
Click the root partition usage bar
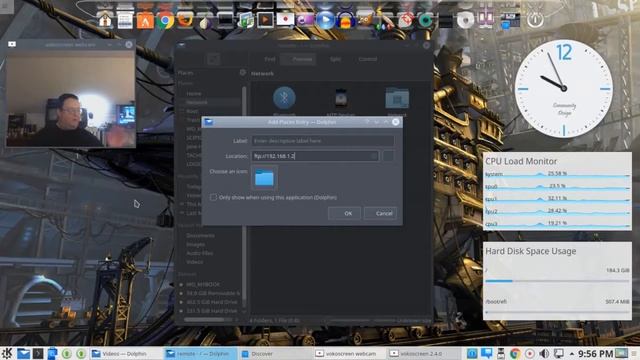coord(557,281)
